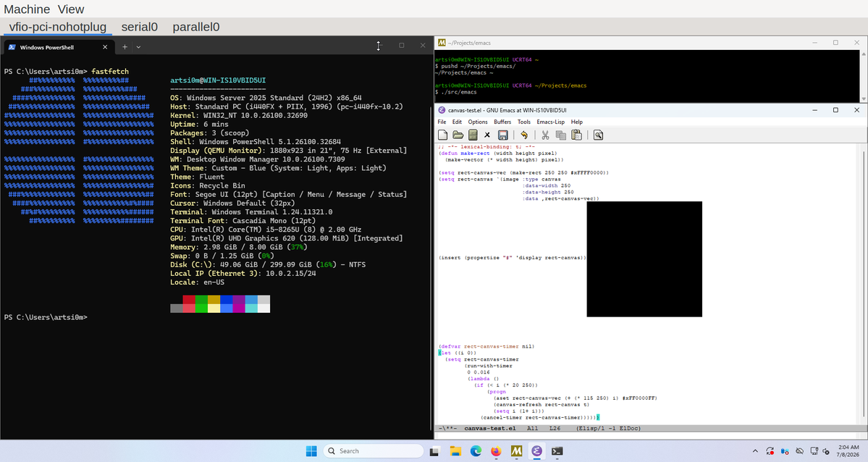Click MSYS2 terminal scrollbar up arrow
Screen dimensions: 868x462
(864, 54)
